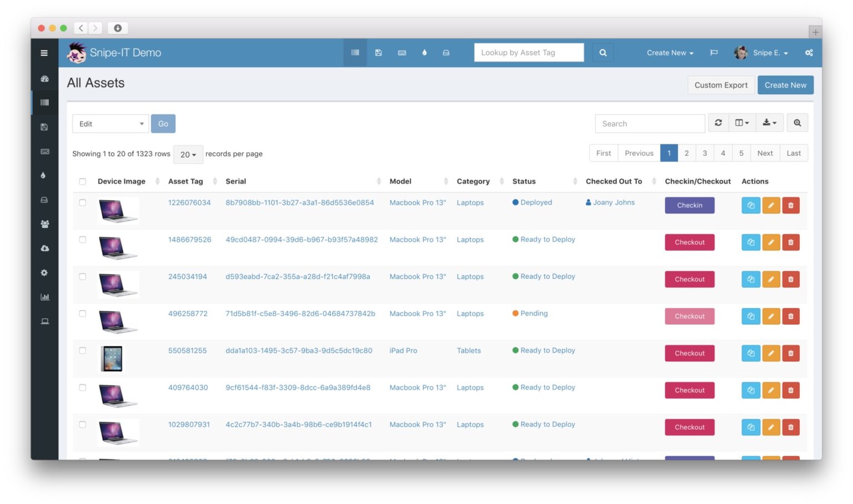Image resolution: width=853 pixels, height=504 pixels.
Task: Open the People section in the sidebar
Action: 44,224
